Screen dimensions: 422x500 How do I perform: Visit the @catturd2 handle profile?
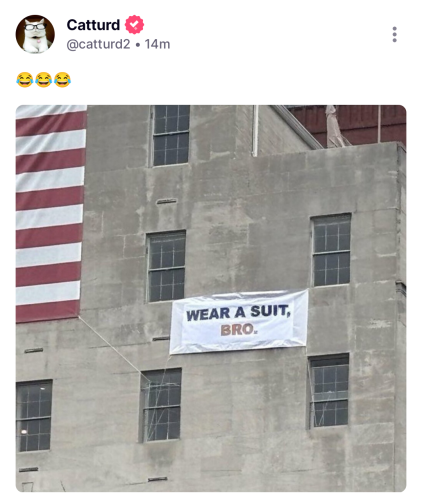pyautogui.click(x=98, y=44)
